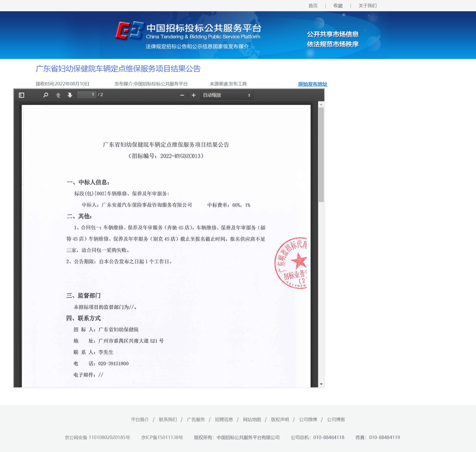Screen dimensions: 476x452
Task: Zoom out with the minus icon
Action: coord(182,95)
